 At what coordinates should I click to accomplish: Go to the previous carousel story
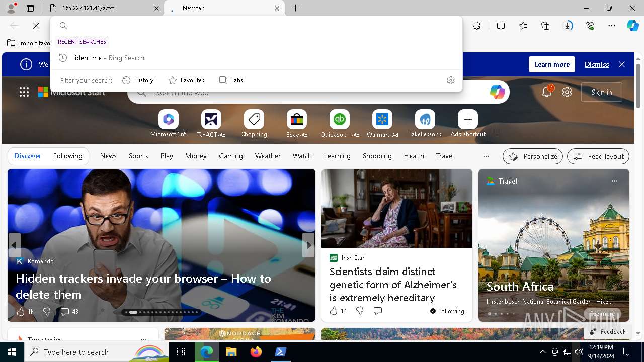click(x=14, y=245)
